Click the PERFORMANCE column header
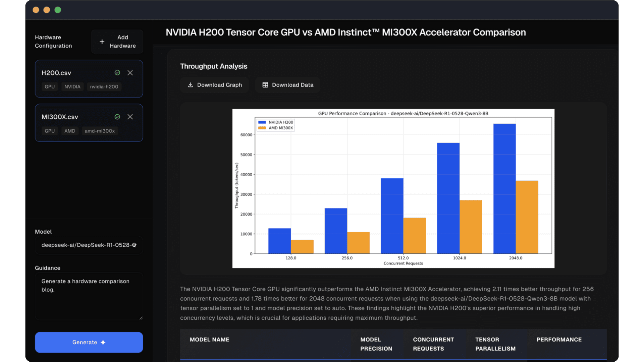 pos(559,340)
